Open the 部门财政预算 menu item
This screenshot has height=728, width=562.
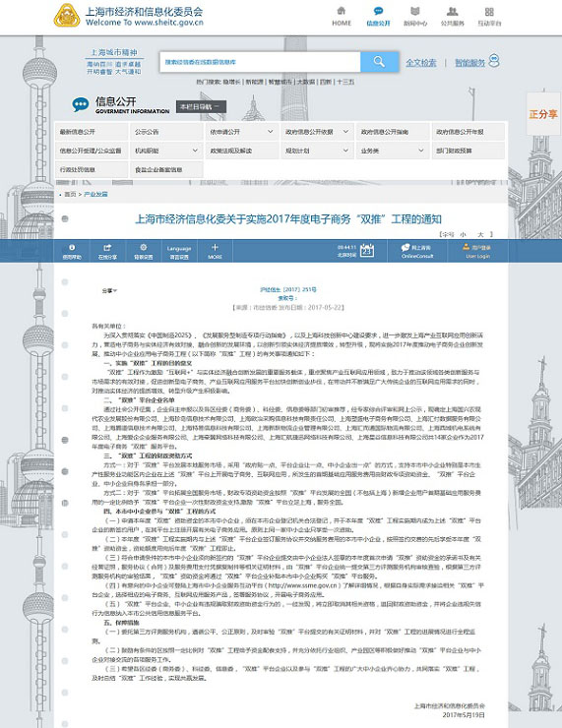[468, 151]
